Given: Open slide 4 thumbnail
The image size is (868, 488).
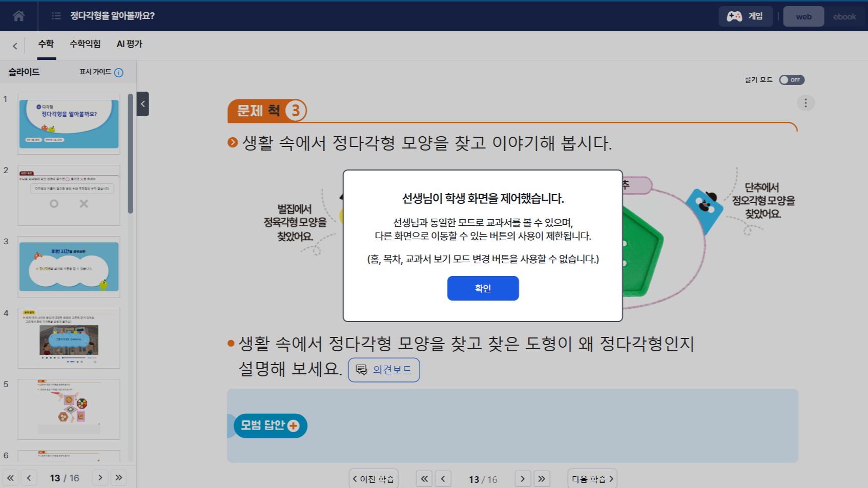Looking at the screenshot, I should point(69,338).
